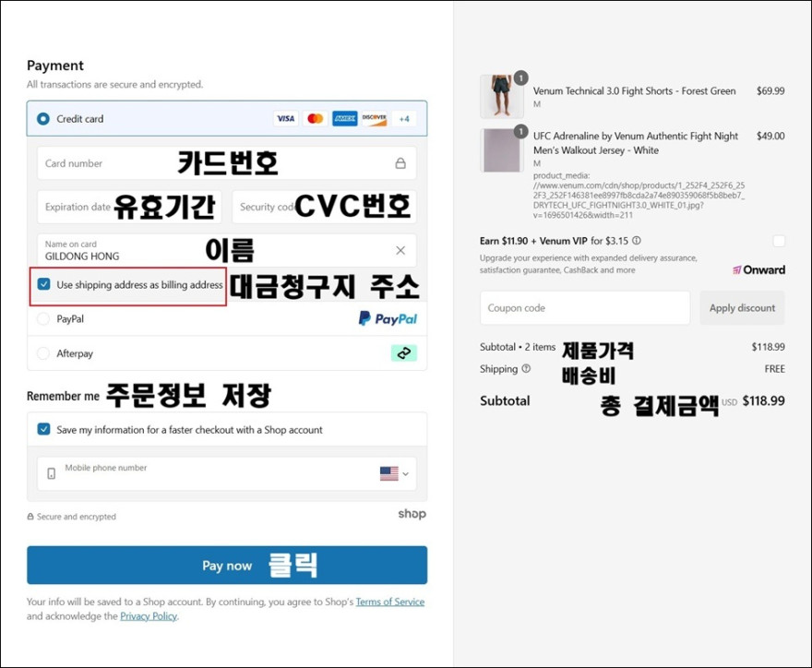
Task: Click the PayPal logo
Action: tap(388, 318)
